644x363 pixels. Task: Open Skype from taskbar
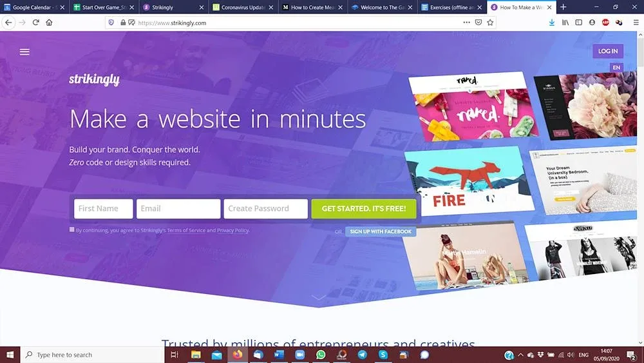coord(383,355)
